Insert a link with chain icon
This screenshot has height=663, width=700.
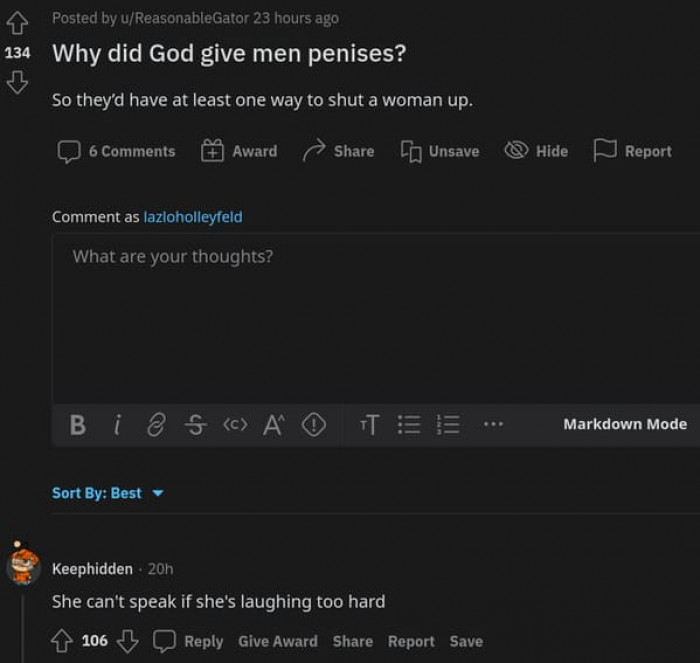click(x=155, y=425)
